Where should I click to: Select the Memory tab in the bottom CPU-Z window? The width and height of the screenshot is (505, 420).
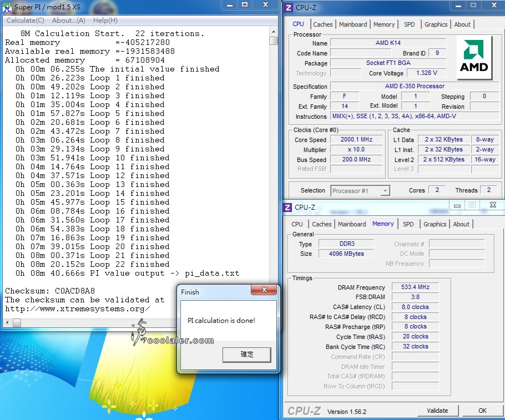383,224
